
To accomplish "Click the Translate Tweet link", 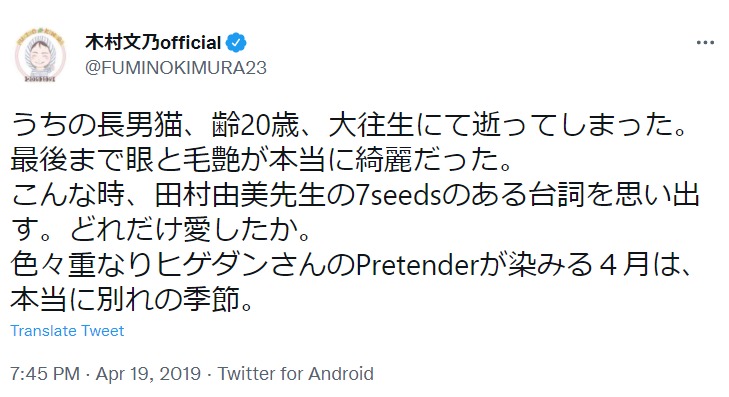I will [x=67, y=331].
